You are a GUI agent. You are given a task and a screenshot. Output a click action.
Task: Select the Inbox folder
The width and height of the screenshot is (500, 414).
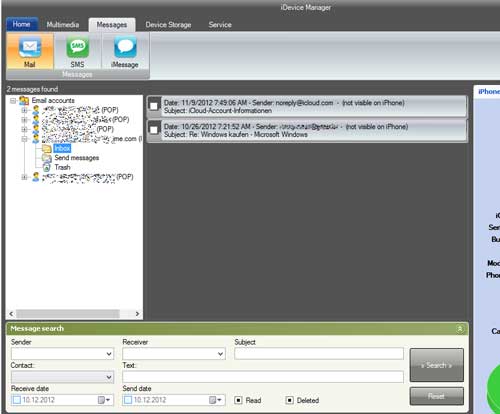[62, 149]
